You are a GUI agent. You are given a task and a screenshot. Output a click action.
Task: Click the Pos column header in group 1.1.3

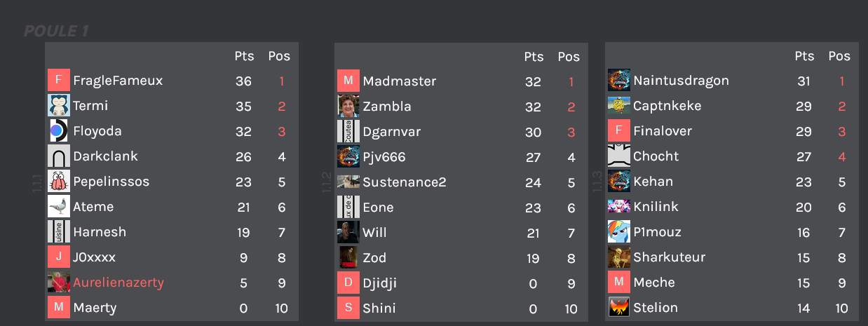(x=839, y=56)
